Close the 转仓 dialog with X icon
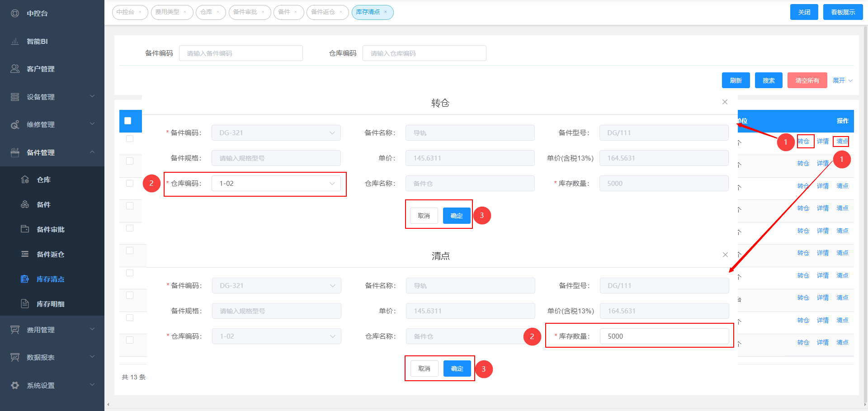The width and height of the screenshot is (868, 411). coord(725,102)
